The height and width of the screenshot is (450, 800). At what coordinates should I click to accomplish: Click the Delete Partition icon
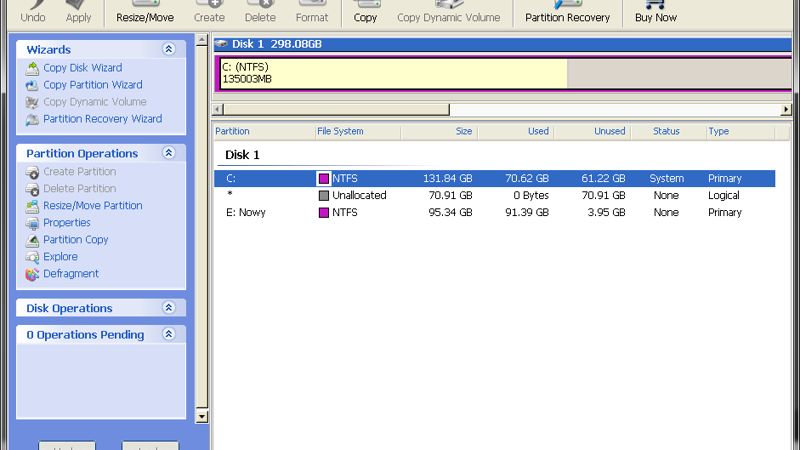pos(32,189)
